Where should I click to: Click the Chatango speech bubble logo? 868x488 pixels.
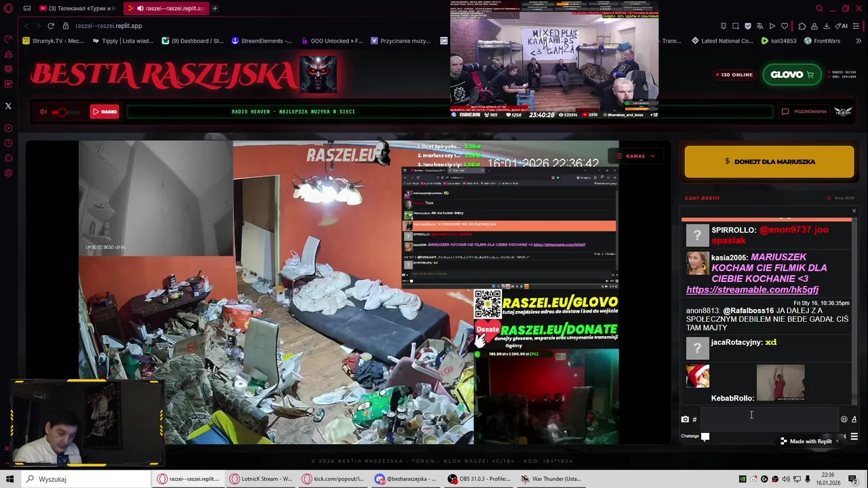705,436
